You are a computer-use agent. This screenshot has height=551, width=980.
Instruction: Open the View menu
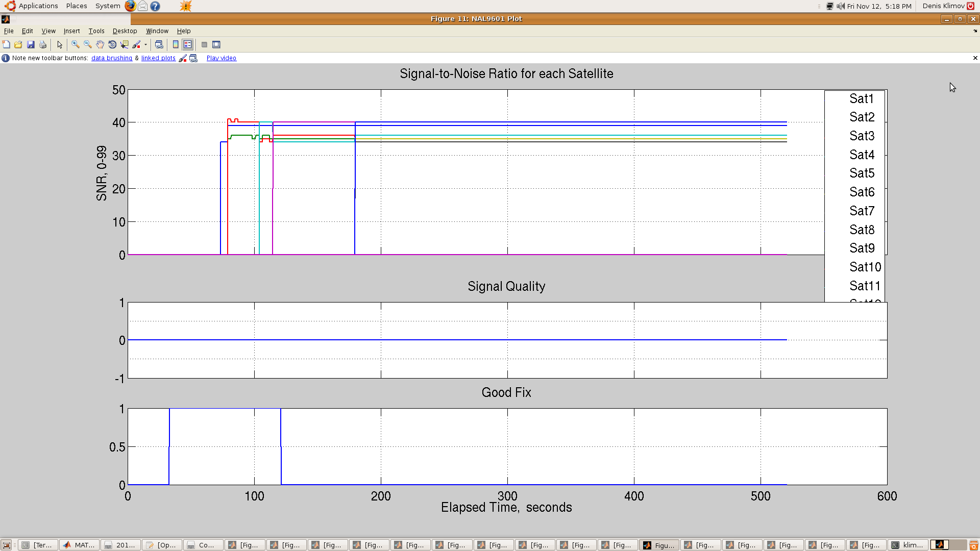48,31
